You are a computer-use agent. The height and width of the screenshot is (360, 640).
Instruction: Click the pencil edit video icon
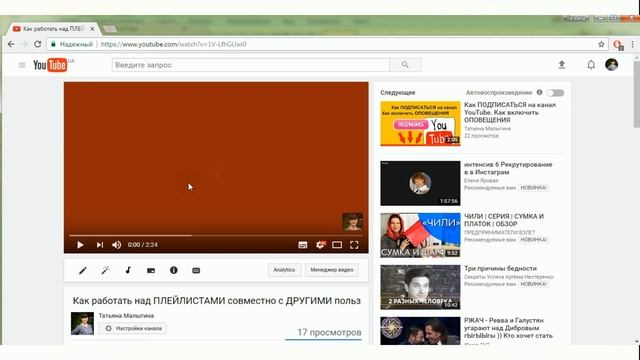[x=83, y=270]
